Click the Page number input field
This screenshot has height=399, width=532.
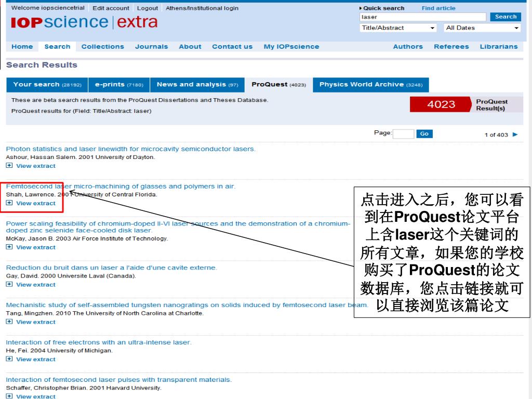[403, 134]
